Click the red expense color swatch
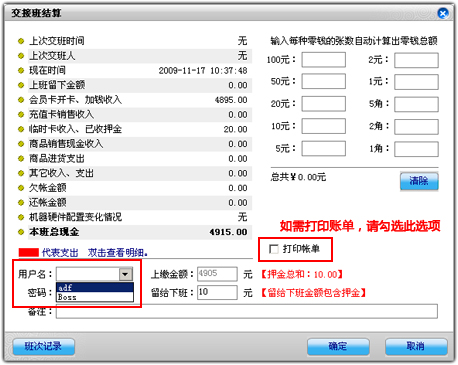458x365 pixels. click(29, 253)
